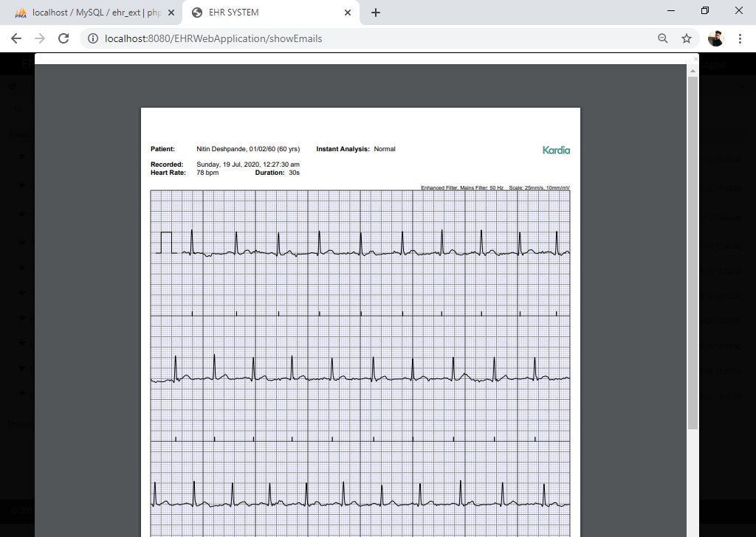Close the browser window

(x=738, y=10)
